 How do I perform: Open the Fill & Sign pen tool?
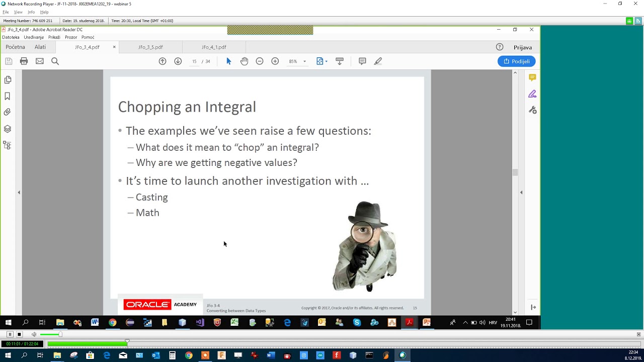click(x=532, y=94)
